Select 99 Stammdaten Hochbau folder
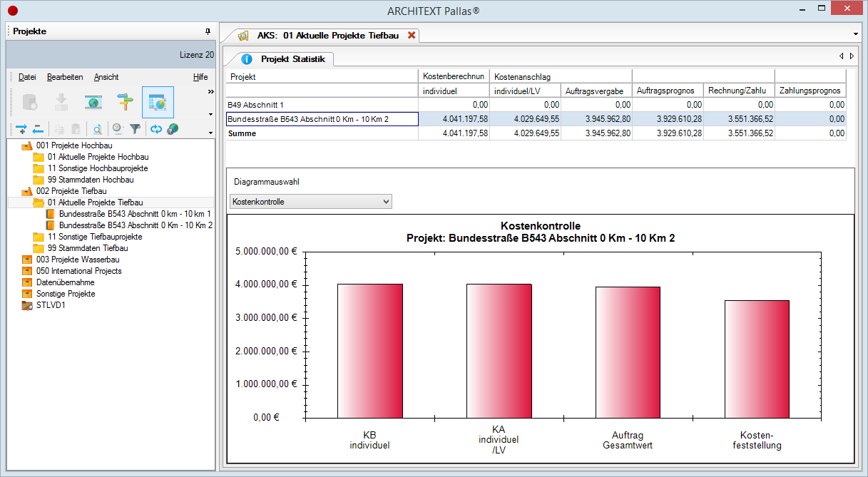 pyautogui.click(x=90, y=180)
